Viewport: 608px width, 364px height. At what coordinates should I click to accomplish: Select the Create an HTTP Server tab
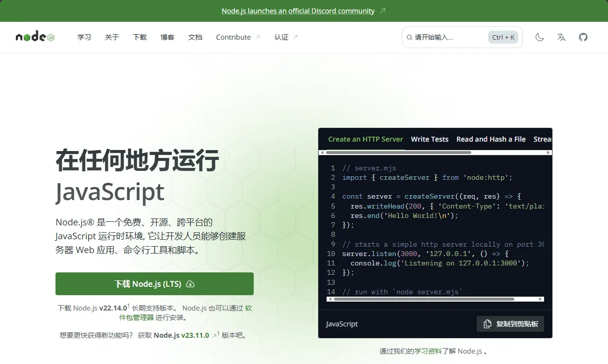(x=366, y=139)
